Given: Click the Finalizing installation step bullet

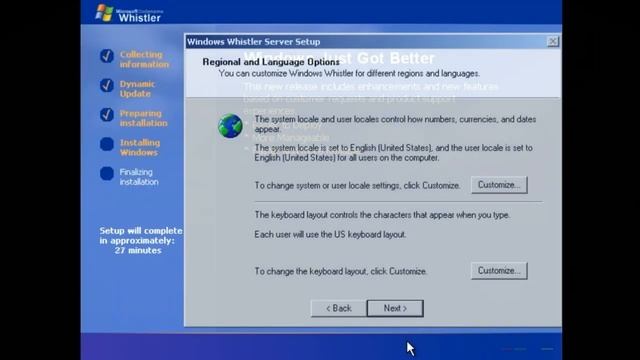Looking at the screenshot, I should [107, 173].
